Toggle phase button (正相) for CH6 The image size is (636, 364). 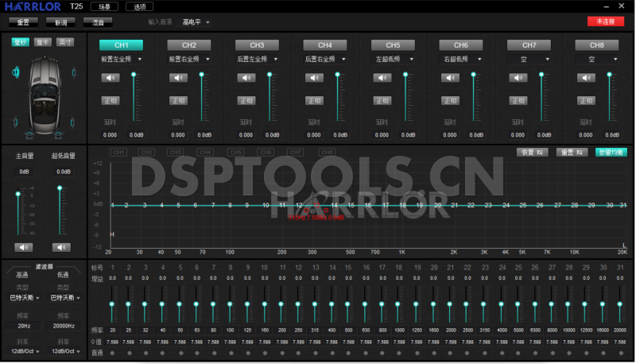[449, 101]
